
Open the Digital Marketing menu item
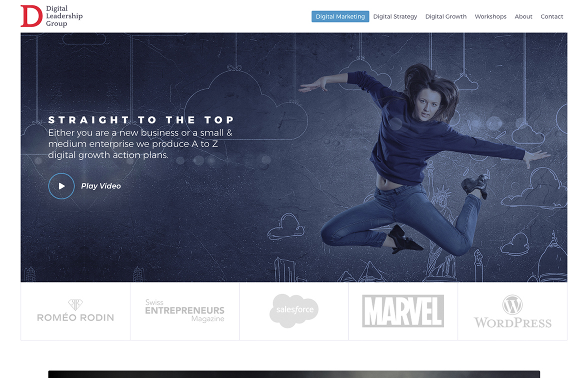pos(340,16)
